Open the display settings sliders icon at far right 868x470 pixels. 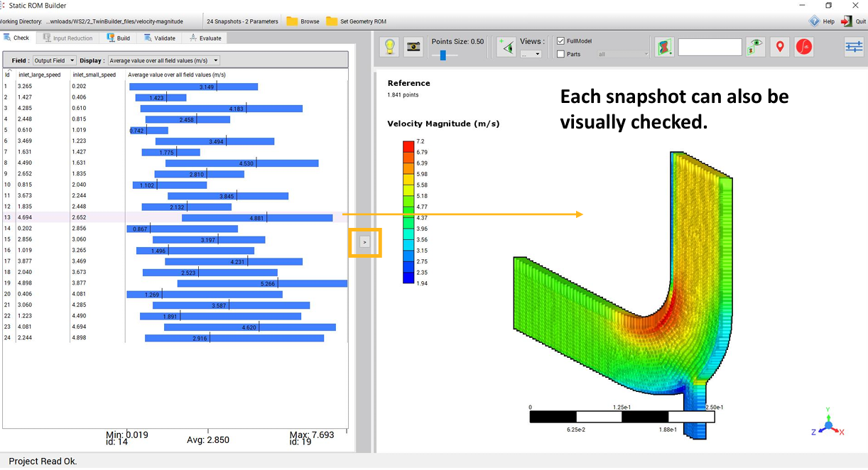click(x=852, y=46)
